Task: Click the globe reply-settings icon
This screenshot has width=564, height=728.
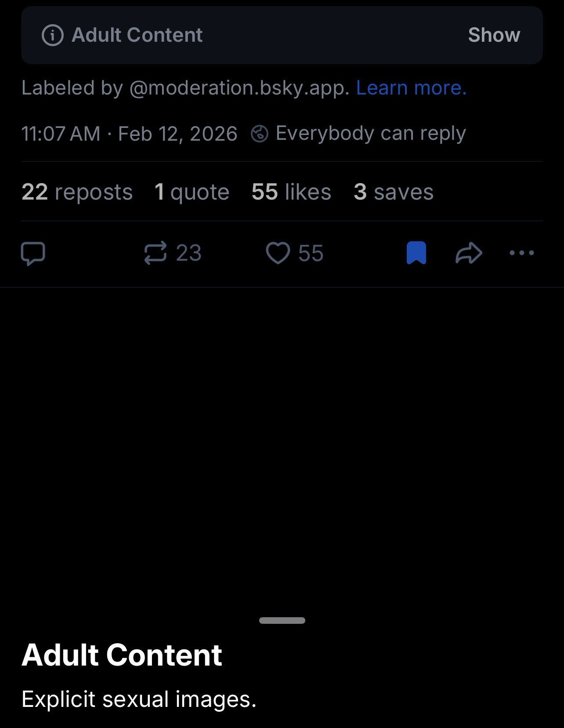Action: pyautogui.click(x=260, y=134)
